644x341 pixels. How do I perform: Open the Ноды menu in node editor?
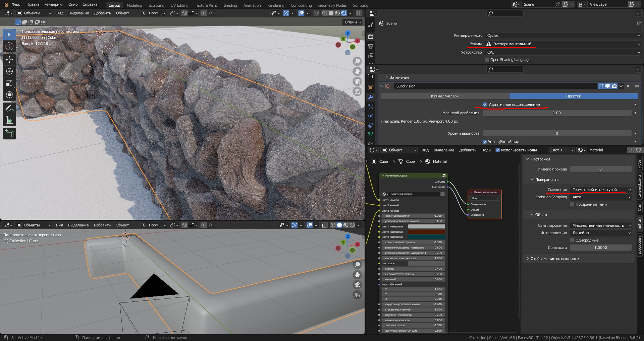(486, 150)
